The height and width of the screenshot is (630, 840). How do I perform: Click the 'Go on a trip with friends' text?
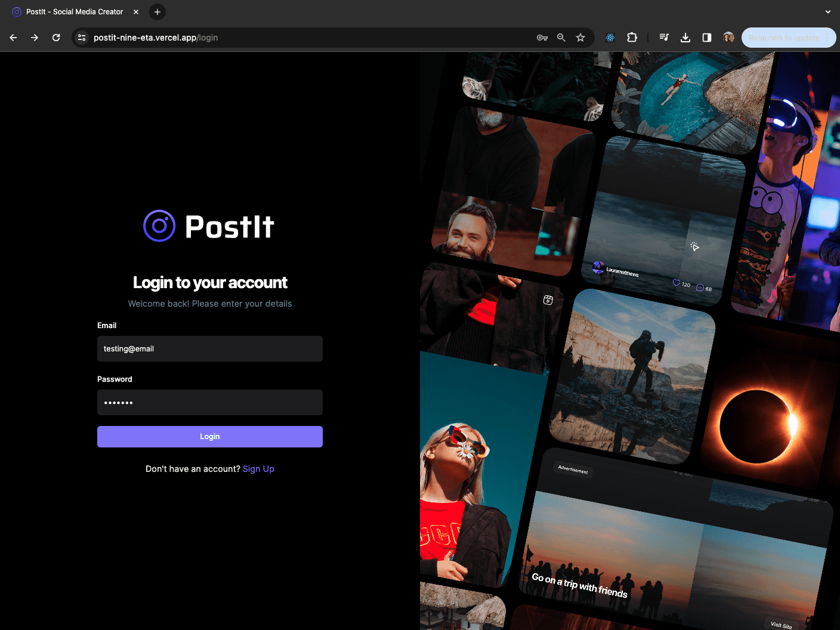click(579, 585)
